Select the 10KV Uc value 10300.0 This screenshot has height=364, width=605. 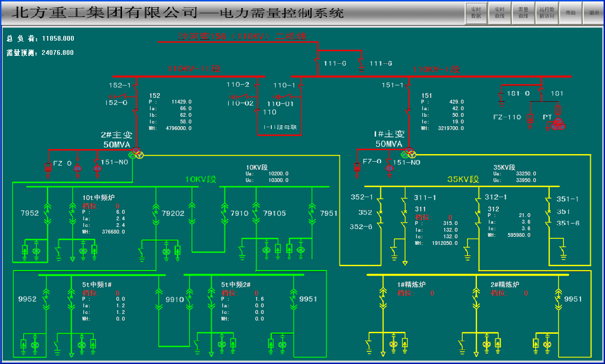point(278,180)
